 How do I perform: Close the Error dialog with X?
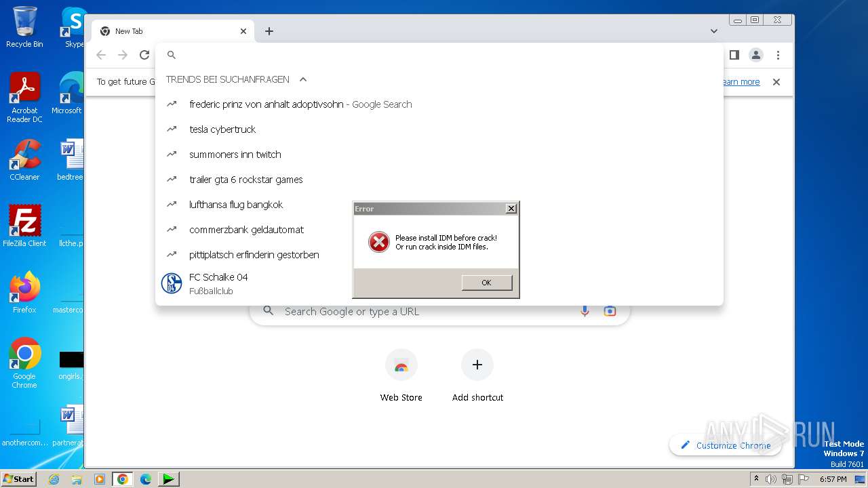[x=511, y=209]
